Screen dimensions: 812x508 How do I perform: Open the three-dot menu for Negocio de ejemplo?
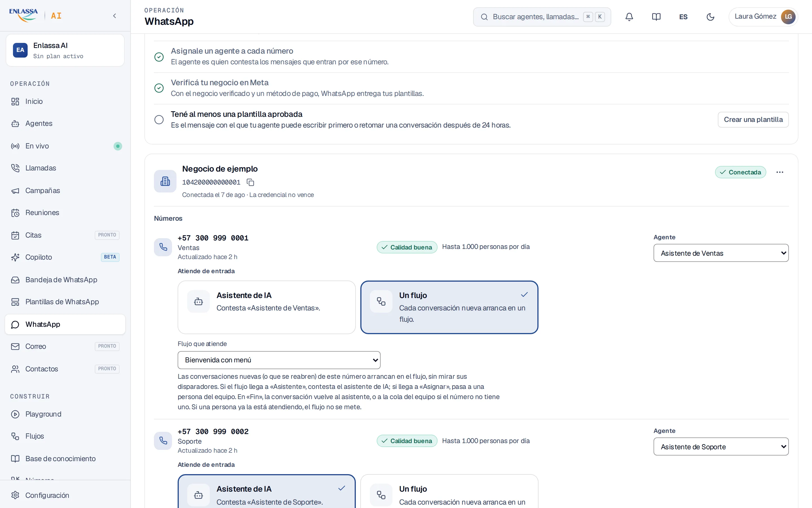coord(780,172)
